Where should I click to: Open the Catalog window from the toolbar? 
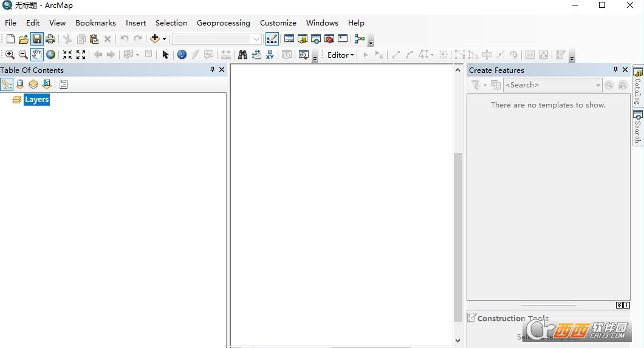[x=303, y=39]
